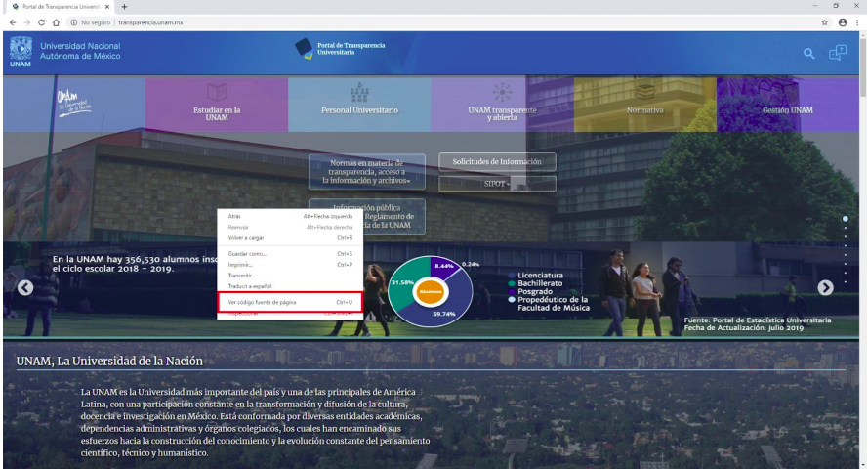Click the Bachillerato legend entry
The image size is (868, 469).
pos(535,283)
